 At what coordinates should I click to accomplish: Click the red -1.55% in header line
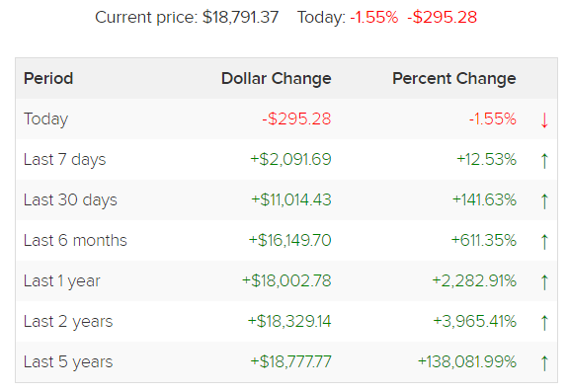(x=373, y=17)
